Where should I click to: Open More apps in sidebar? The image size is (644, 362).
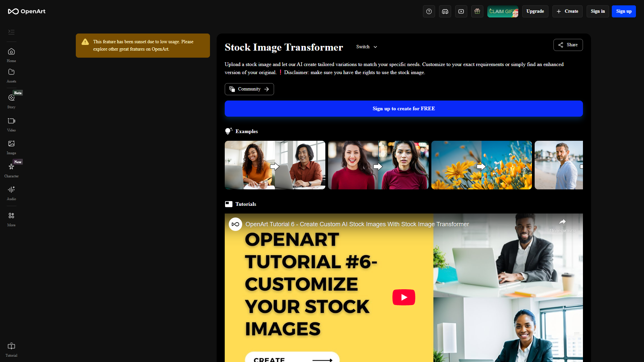coord(11,219)
